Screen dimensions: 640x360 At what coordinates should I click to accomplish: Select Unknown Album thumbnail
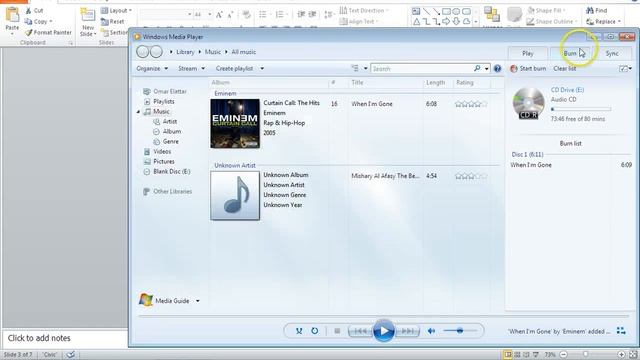pyautogui.click(x=235, y=196)
